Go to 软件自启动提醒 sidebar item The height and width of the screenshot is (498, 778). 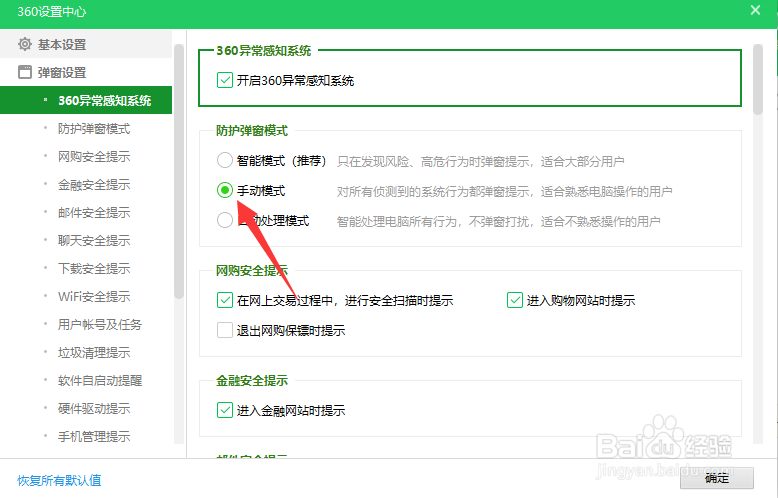click(100, 380)
